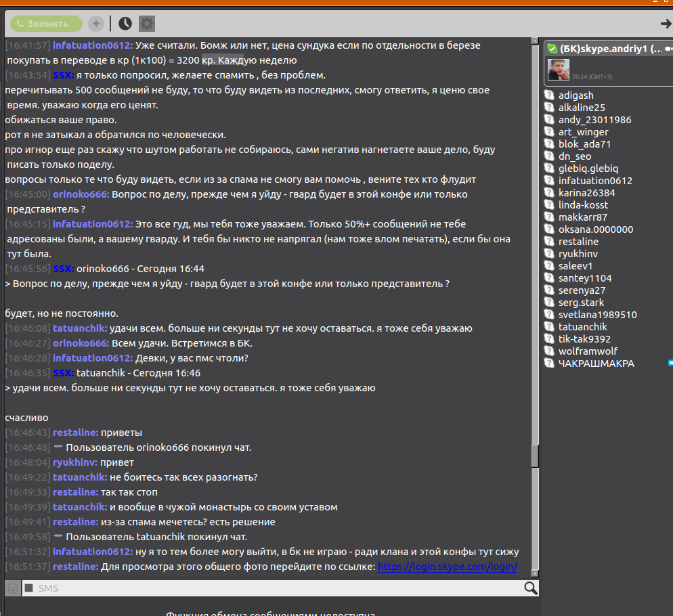Click sender tatuanchik at 16:46:08
673x616 pixels.
(80, 328)
